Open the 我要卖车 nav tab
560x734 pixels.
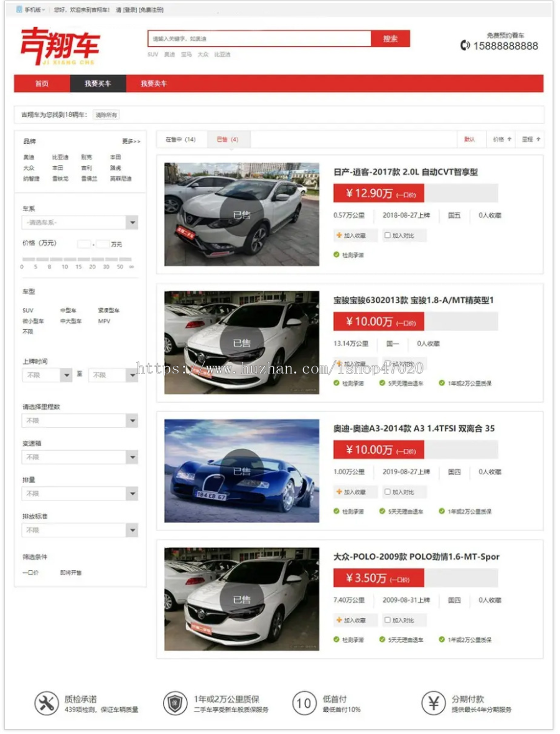tap(154, 83)
